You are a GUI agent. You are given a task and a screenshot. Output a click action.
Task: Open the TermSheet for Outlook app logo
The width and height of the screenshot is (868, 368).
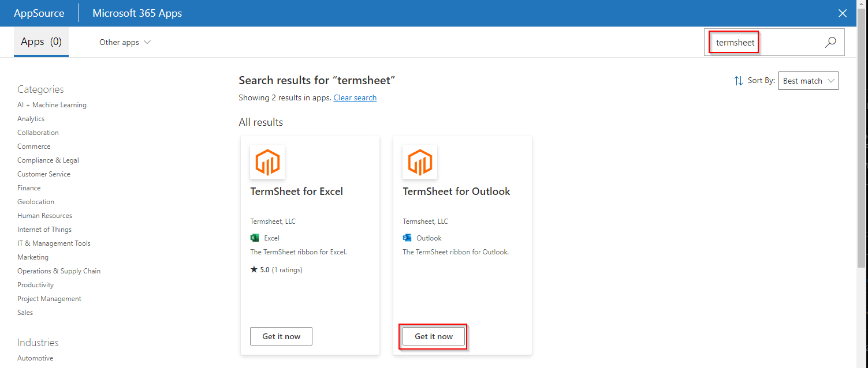419,162
